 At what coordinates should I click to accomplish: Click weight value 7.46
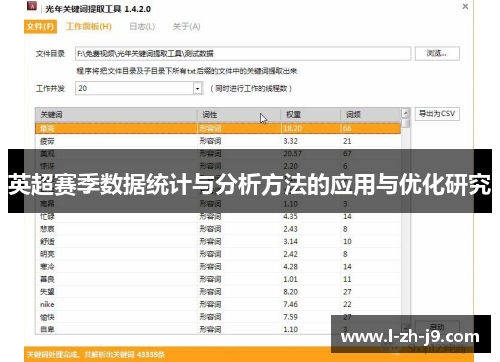tap(290, 304)
